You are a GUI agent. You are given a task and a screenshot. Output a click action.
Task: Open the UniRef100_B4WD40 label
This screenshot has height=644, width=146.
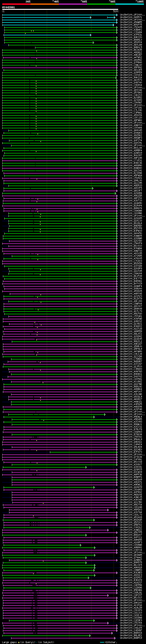(x=131, y=168)
